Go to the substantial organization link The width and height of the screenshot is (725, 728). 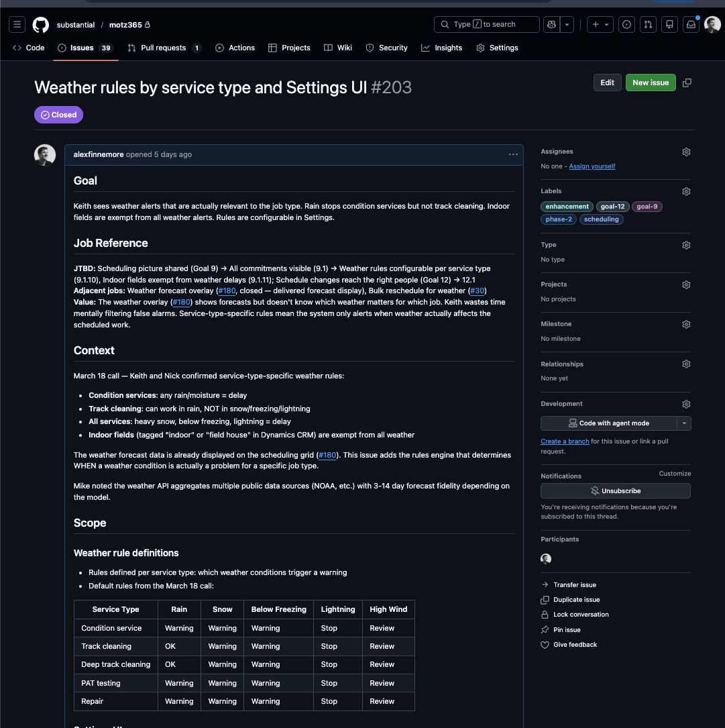[76, 25]
